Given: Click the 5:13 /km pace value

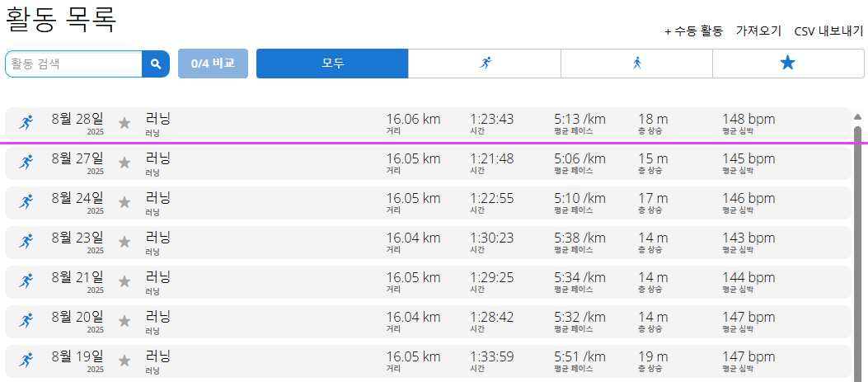Looking at the screenshot, I should pos(580,119).
